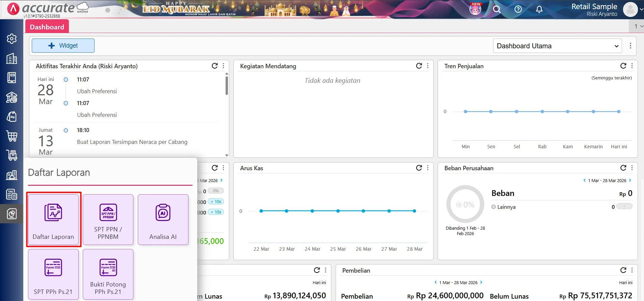The image size is (644, 301).
Task: Open the search magnifier in header
Action: coord(497,9)
